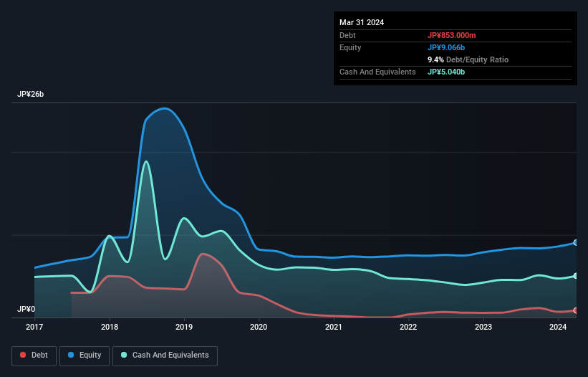Click the Mar 31 2024 tooltip date
The height and width of the screenshot is (377, 588).
tap(362, 22)
